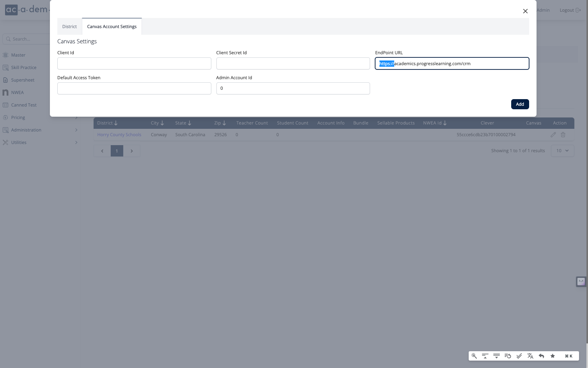
Task: Switch to the District tab
Action: pyautogui.click(x=69, y=27)
